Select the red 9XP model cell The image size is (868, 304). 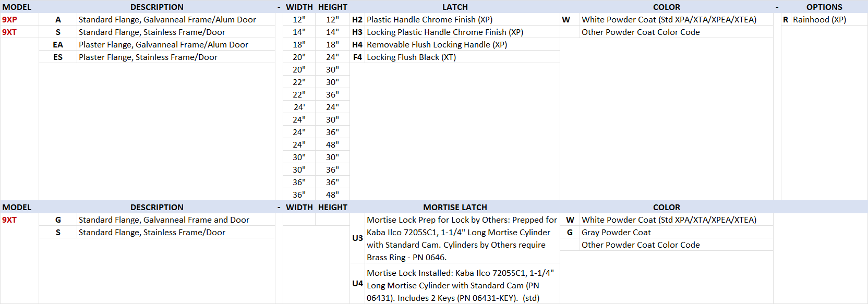10,20
